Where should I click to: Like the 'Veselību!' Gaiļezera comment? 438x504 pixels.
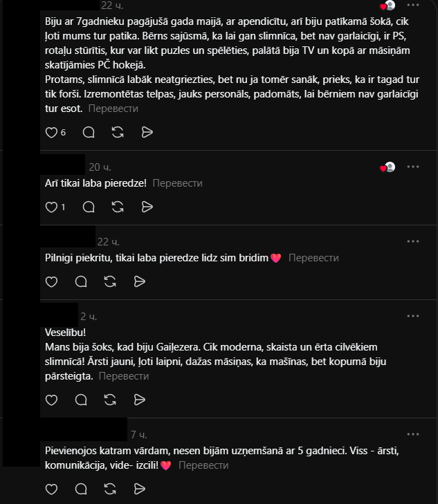(x=51, y=400)
